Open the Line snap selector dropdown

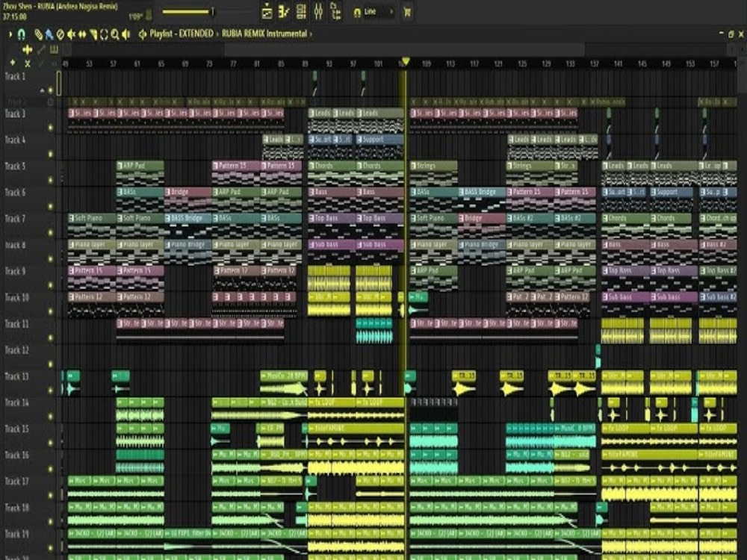(379, 12)
